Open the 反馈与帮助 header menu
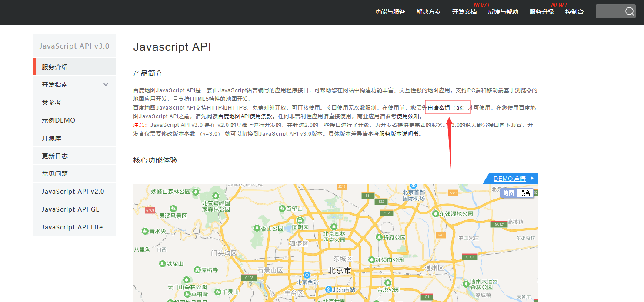644x302 pixels. point(503,12)
